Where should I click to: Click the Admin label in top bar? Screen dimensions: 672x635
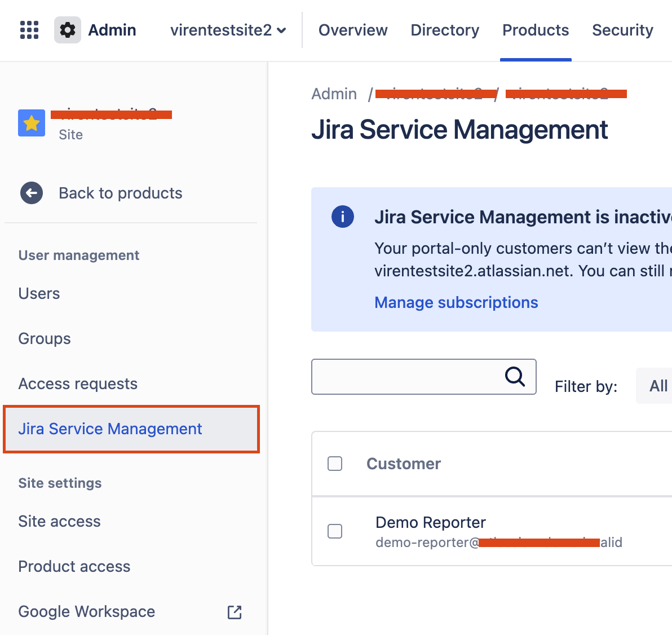[x=112, y=30]
